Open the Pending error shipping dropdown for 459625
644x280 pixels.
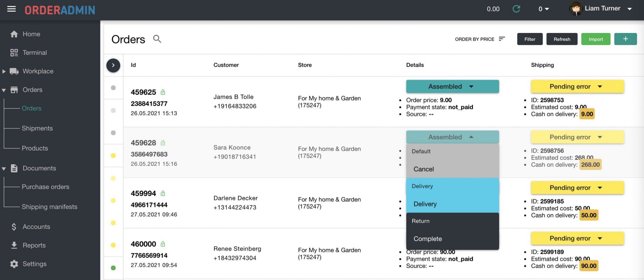click(577, 86)
